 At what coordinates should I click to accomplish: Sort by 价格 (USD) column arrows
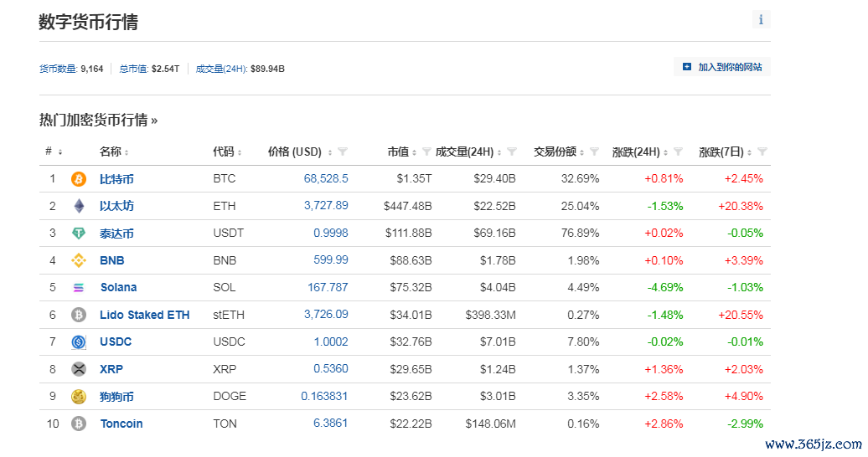[330, 152]
